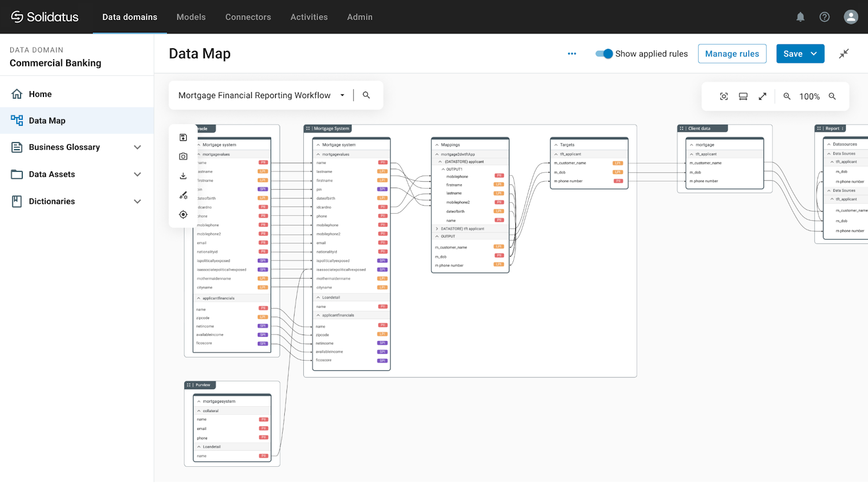Screen dimensions: 868x488
Task: Search within the selected workflow
Action: 366,95
